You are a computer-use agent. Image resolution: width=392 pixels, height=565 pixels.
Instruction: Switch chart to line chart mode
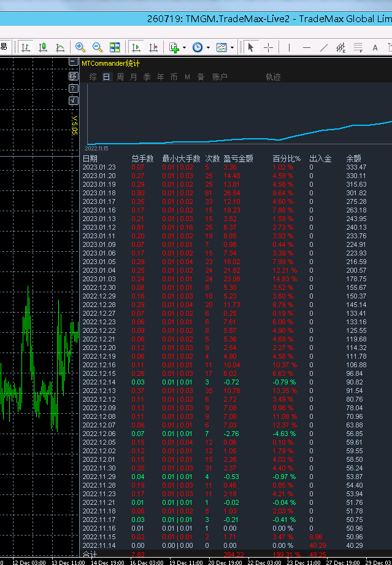(60, 47)
